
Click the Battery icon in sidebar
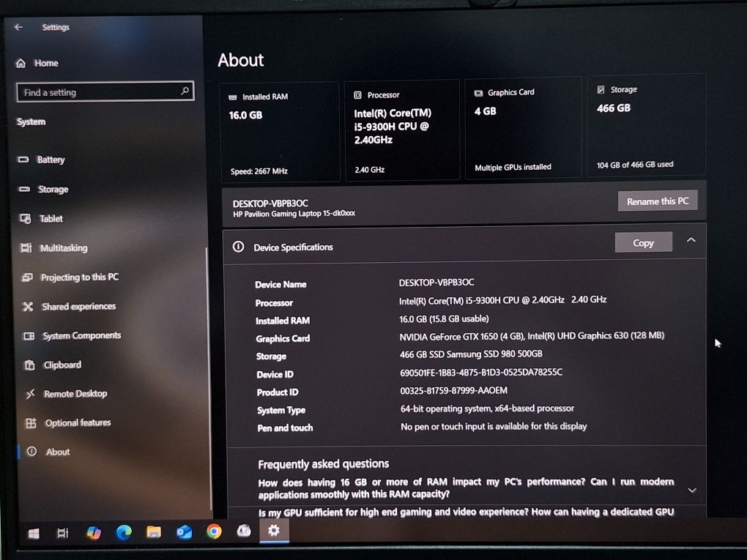click(23, 159)
